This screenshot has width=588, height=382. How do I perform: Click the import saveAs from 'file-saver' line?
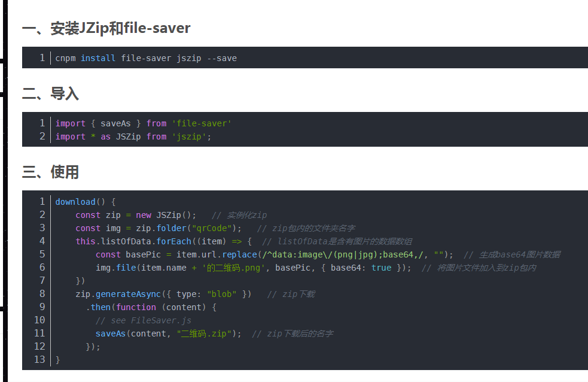click(143, 123)
